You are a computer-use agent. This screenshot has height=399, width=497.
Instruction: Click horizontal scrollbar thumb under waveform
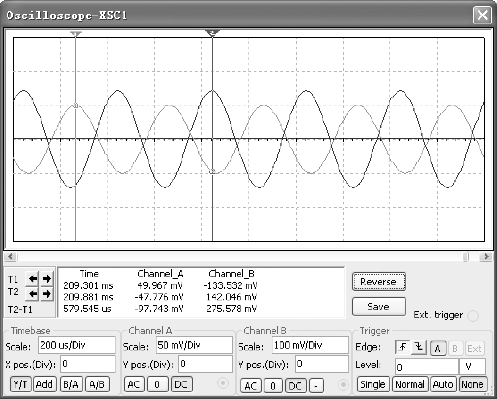[466, 256]
